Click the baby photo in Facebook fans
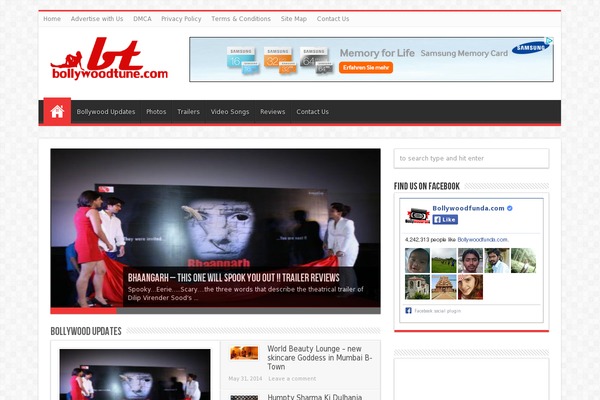The height and width of the screenshot is (400, 600). [x=417, y=260]
